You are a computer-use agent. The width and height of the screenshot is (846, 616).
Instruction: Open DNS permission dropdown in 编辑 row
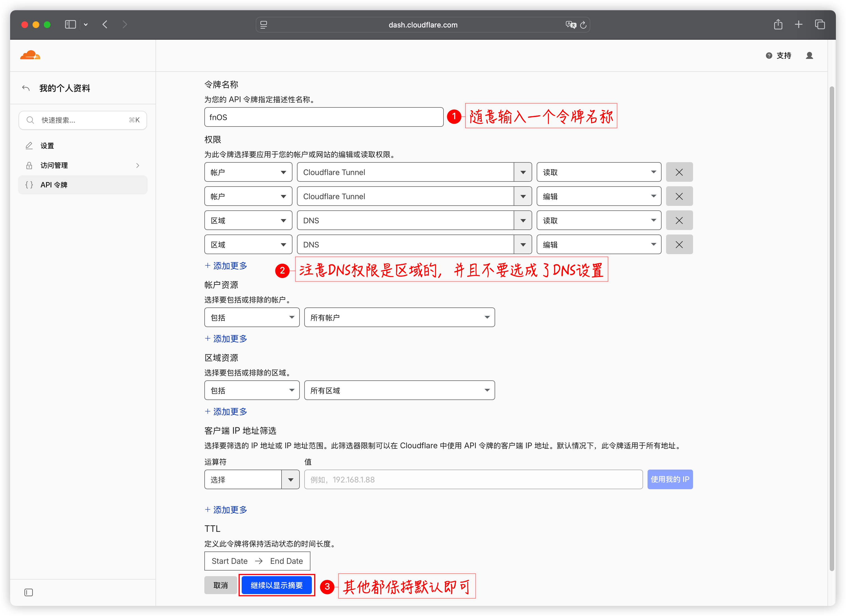click(414, 245)
